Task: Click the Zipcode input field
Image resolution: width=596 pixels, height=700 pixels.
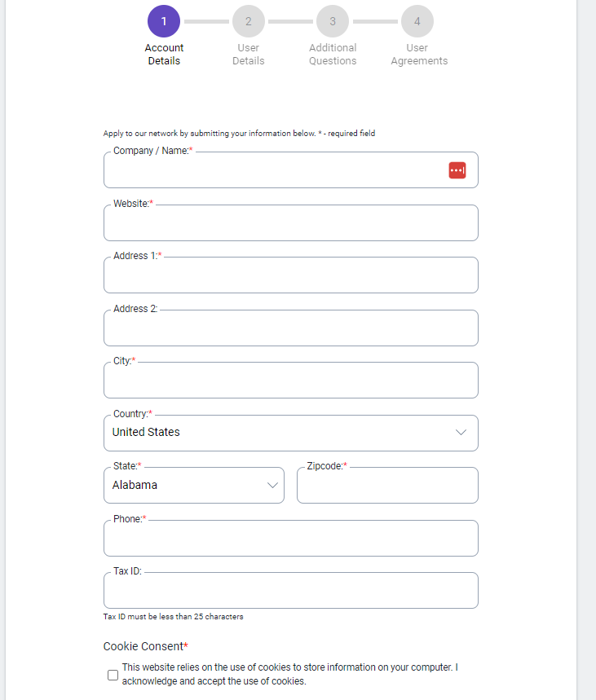Action: [387, 485]
